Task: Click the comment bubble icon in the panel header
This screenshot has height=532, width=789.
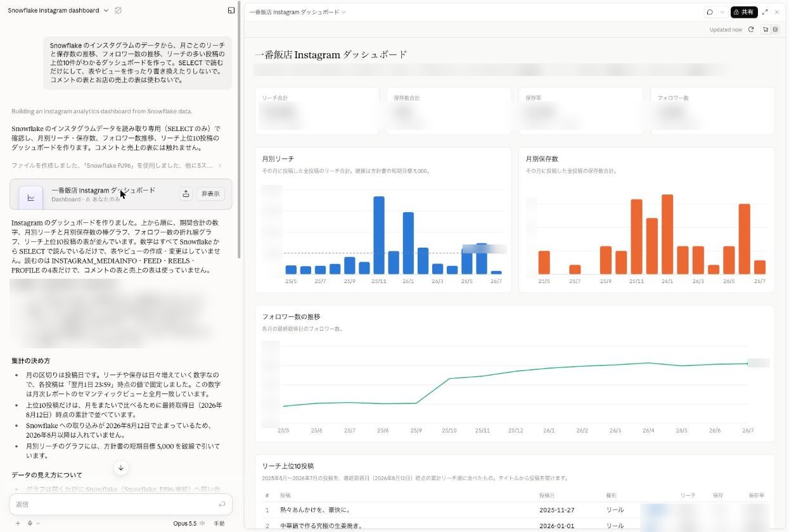Action: click(710, 12)
